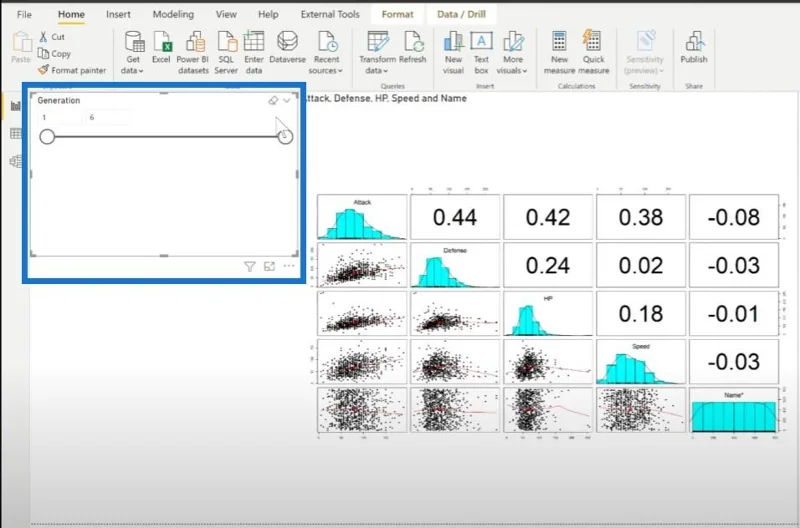Click the 0.02 correlation cell

641,265
